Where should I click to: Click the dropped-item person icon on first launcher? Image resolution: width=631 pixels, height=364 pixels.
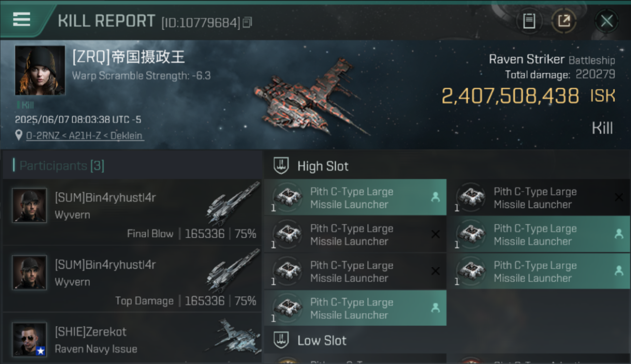point(435,197)
